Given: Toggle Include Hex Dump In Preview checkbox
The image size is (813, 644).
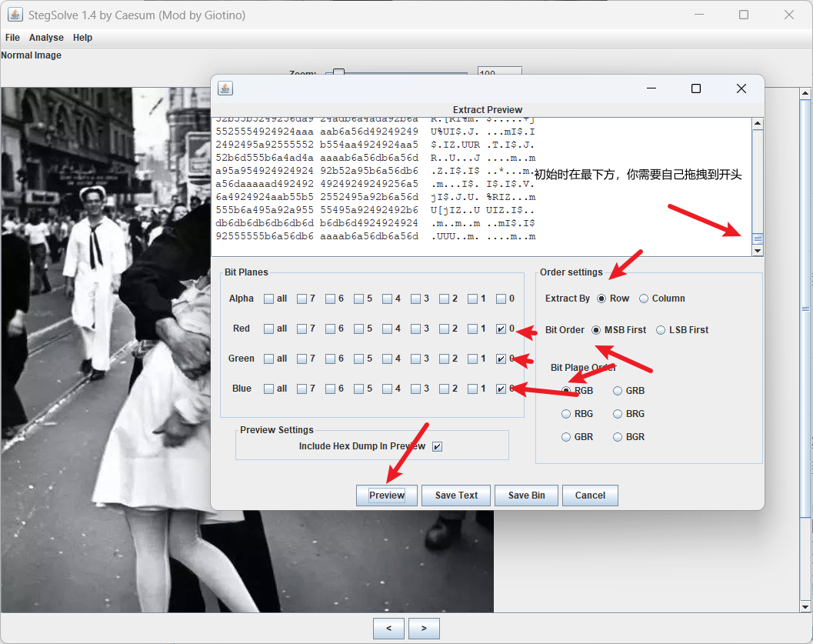Looking at the screenshot, I should [x=438, y=446].
